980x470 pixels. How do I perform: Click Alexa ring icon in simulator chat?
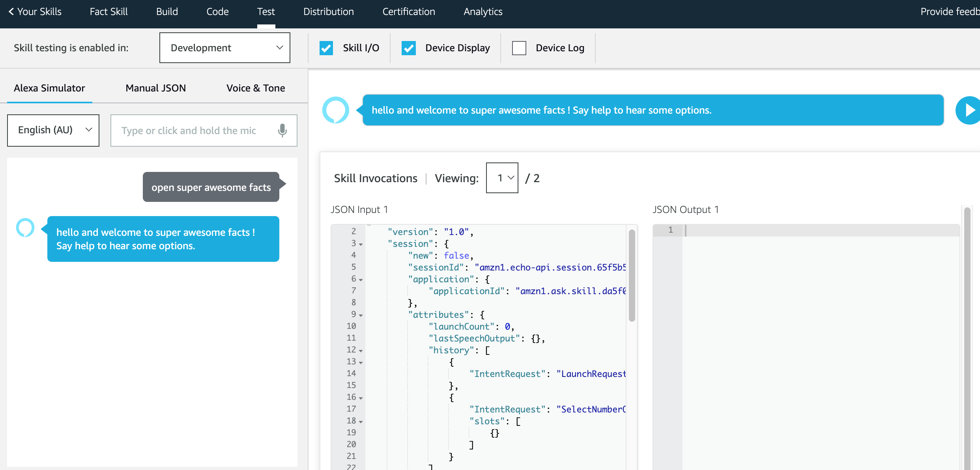click(x=25, y=228)
